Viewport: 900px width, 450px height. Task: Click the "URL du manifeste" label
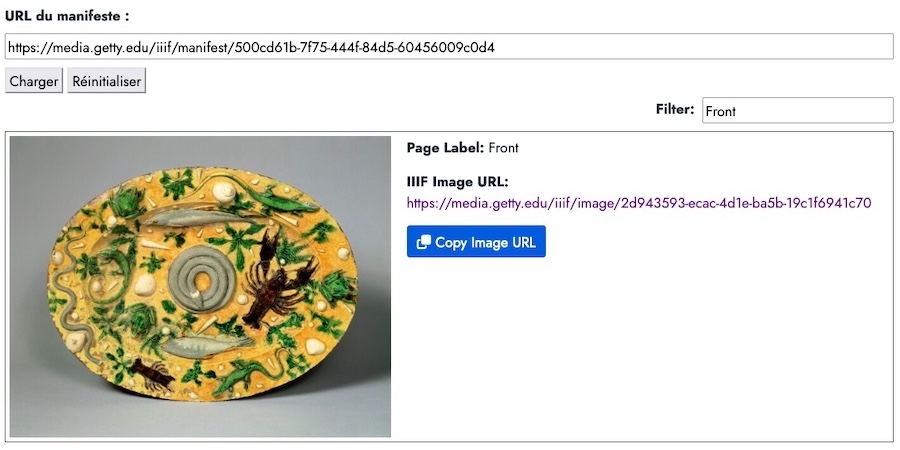click(67, 16)
